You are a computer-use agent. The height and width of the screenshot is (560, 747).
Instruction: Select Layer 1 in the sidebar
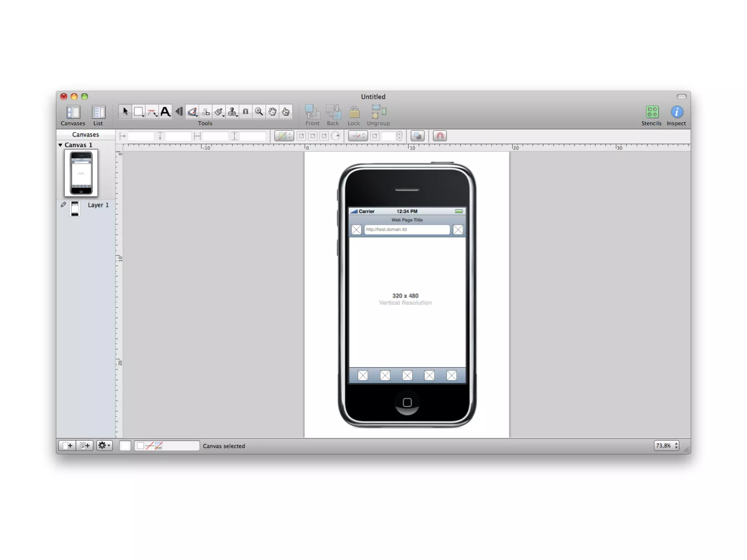pos(98,205)
